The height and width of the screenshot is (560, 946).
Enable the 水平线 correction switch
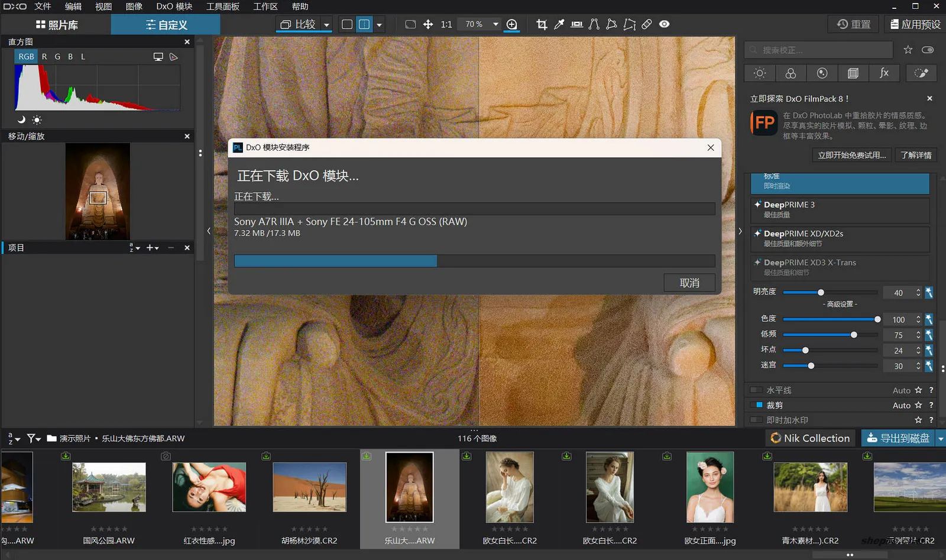(x=756, y=390)
